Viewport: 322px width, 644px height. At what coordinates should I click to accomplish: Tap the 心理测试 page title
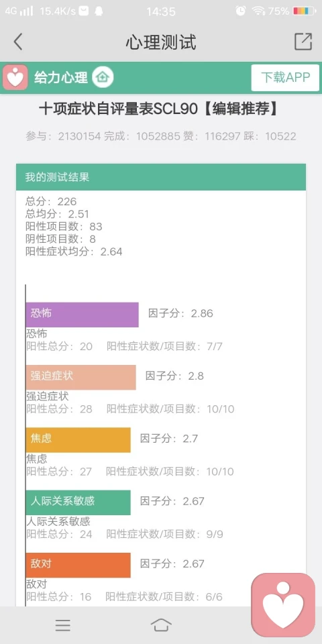point(161,42)
